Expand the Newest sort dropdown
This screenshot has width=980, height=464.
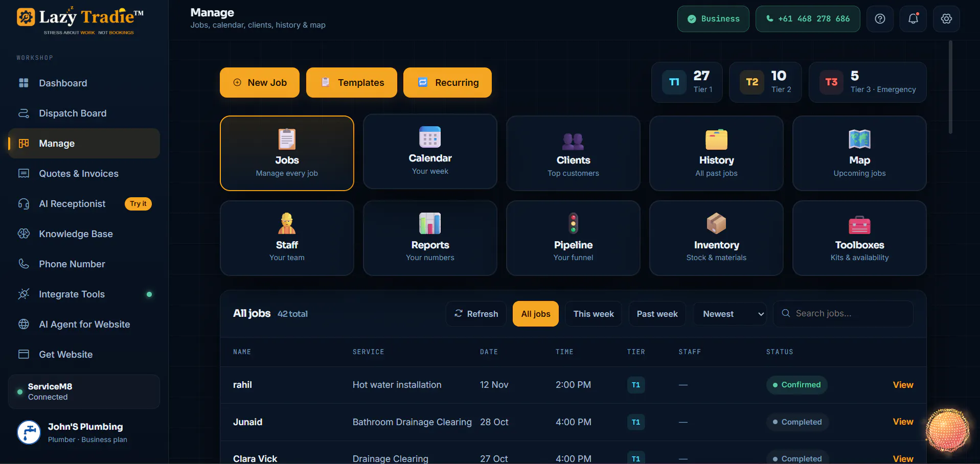tap(730, 314)
